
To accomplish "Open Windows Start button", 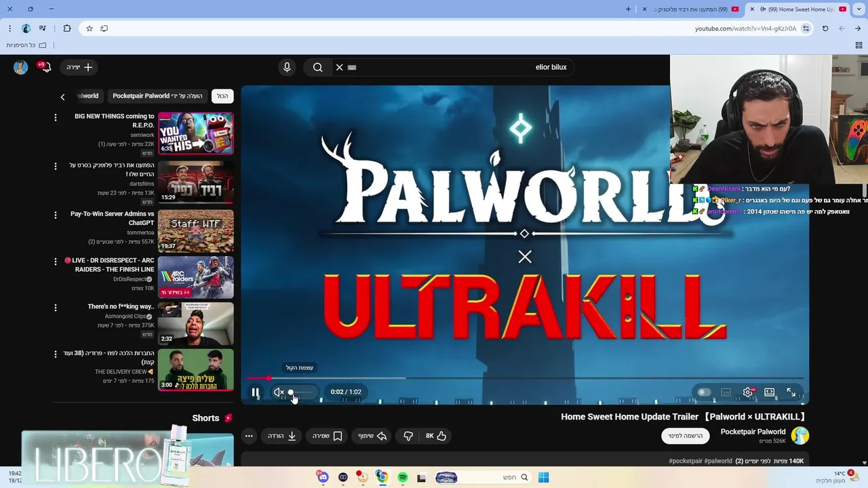I will (543, 477).
